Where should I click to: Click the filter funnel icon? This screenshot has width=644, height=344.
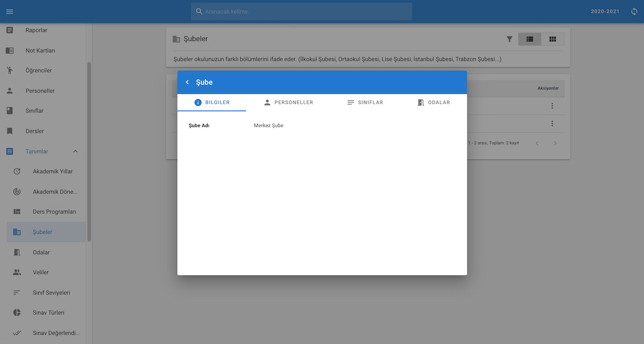point(509,39)
